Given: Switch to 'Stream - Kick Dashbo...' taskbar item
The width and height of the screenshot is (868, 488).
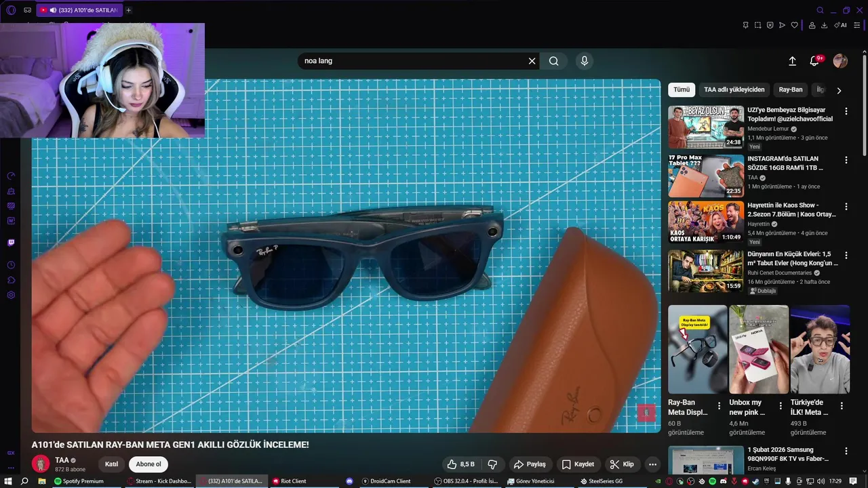Looking at the screenshot, I should coord(160,481).
